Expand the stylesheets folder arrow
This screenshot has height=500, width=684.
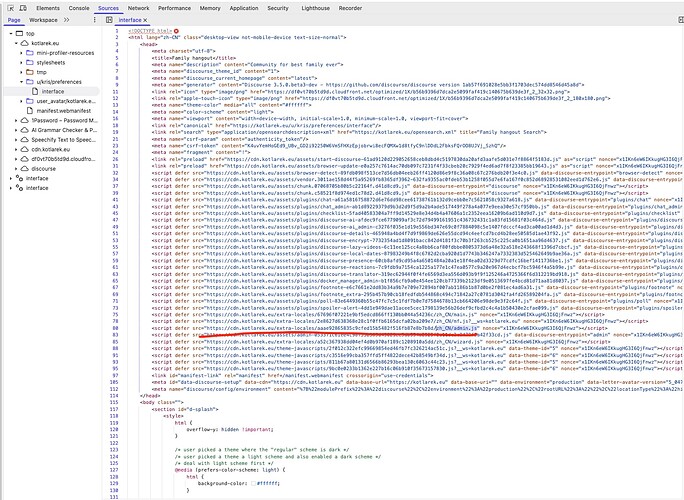(x=21, y=62)
